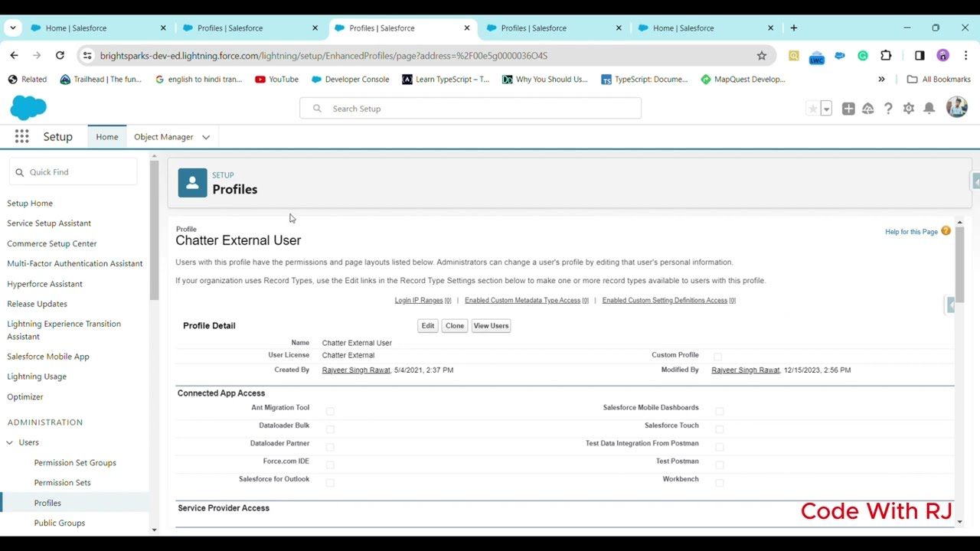980x551 pixels.
Task: Open the Developer Console bookmark
Action: tap(350, 79)
